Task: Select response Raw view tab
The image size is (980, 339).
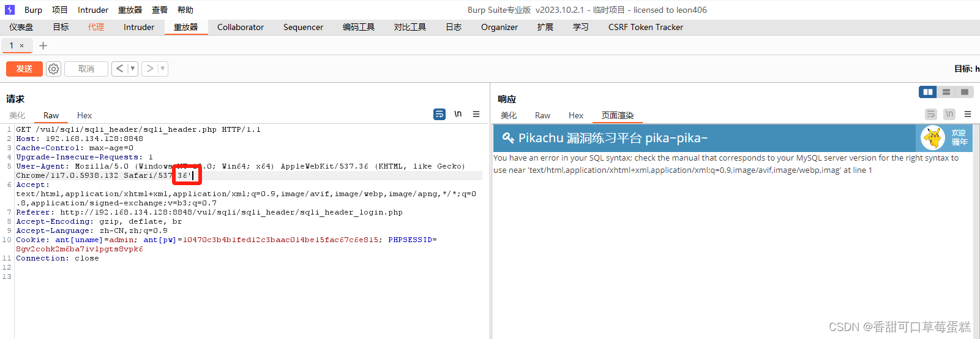Action: pos(542,115)
